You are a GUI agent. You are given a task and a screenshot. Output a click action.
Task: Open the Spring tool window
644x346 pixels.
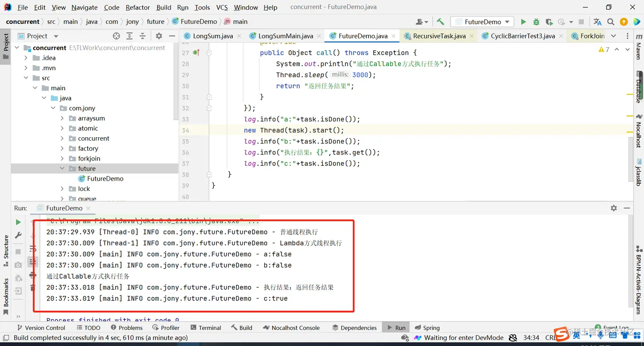[427, 328]
